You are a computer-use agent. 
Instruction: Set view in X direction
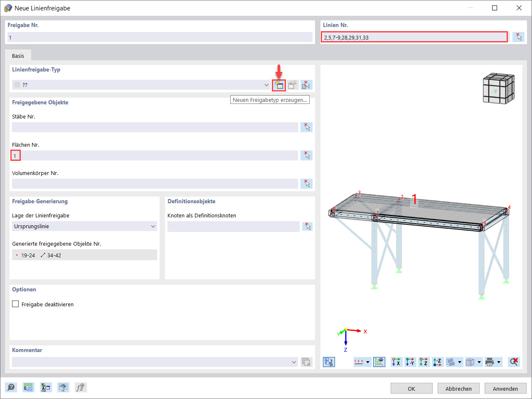396,362
